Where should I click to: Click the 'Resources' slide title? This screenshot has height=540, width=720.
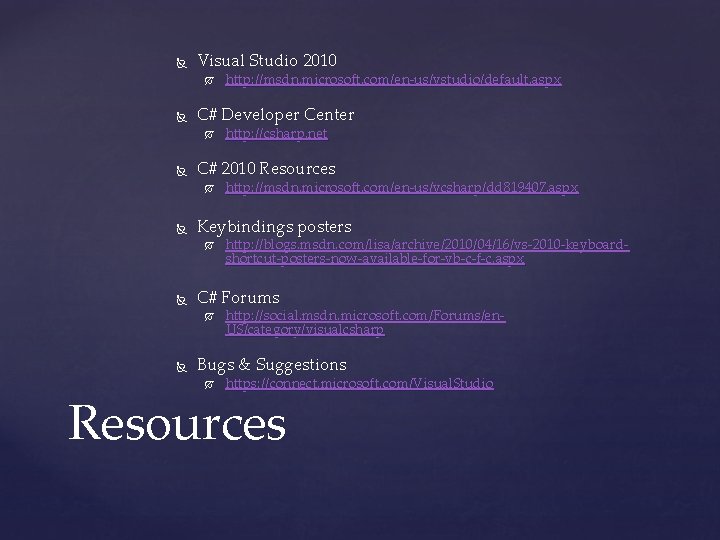pyautogui.click(x=177, y=423)
